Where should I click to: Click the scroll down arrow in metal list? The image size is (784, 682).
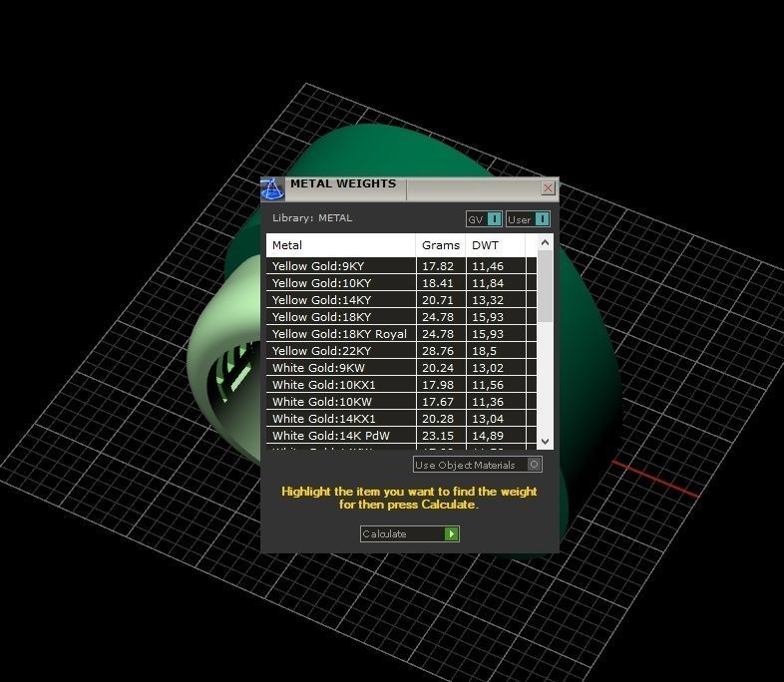[545, 442]
